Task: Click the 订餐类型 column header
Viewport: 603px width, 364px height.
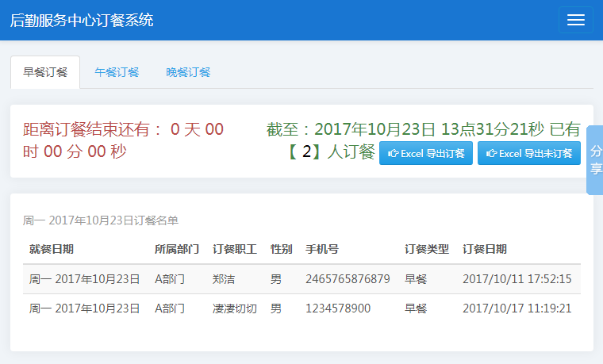Action: click(427, 249)
